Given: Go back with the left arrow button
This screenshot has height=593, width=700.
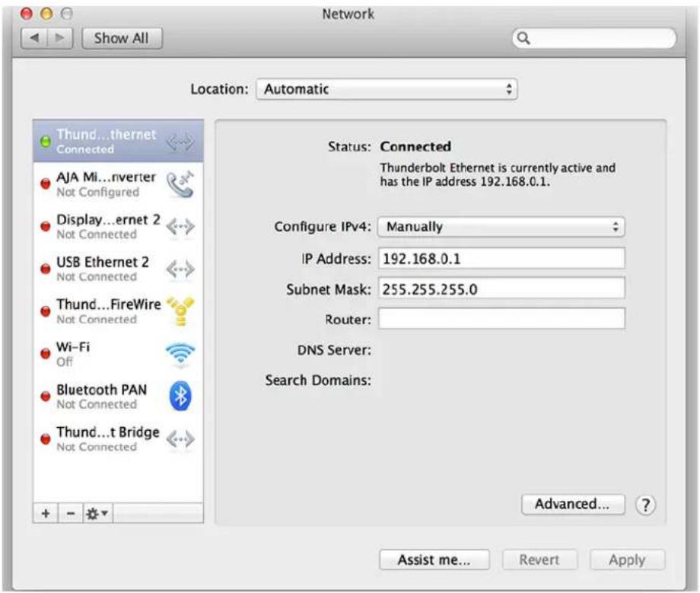Looking at the screenshot, I should click(35, 38).
